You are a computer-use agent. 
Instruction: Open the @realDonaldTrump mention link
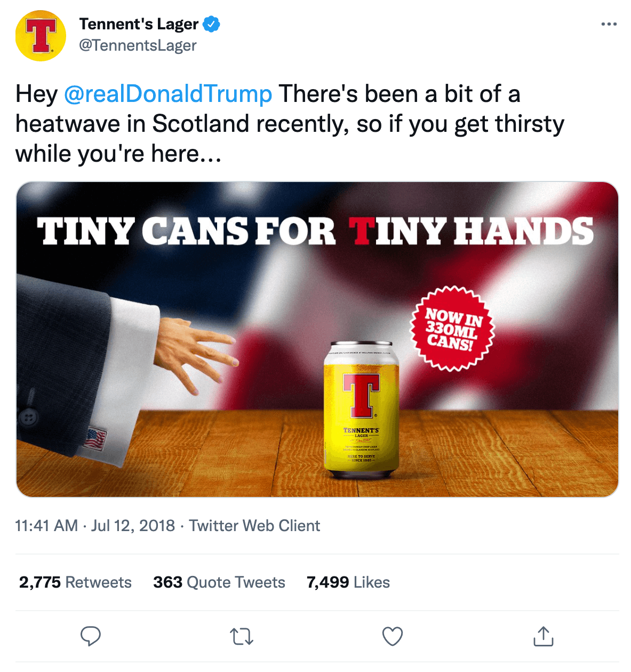point(168,94)
